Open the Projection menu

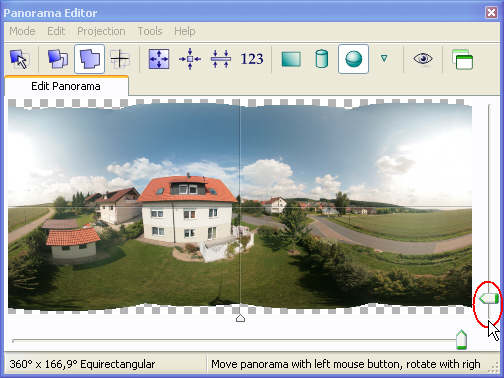[101, 31]
